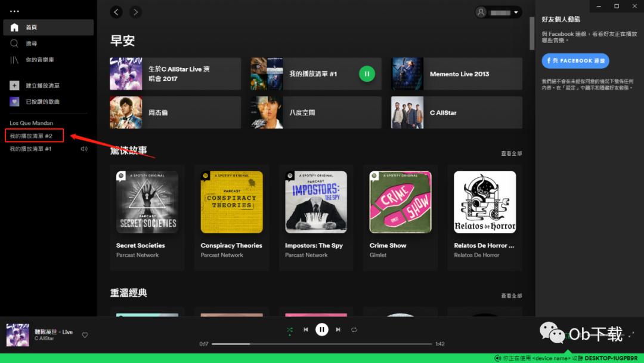644x363 pixels.
Task: Enable repeat mode for playback
Action: click(354, 328)
